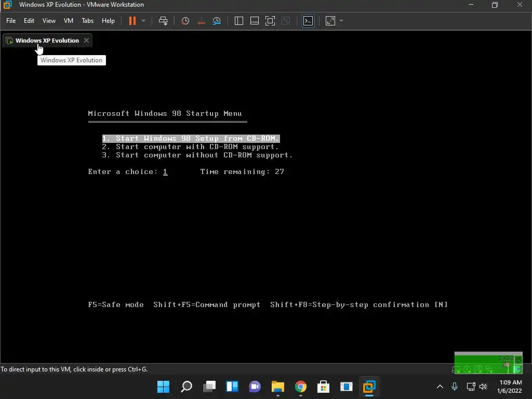Click the Time remaining countdown text
This screenshot has width=532, height=399.
pyautogui.click(x=242, y=171)
